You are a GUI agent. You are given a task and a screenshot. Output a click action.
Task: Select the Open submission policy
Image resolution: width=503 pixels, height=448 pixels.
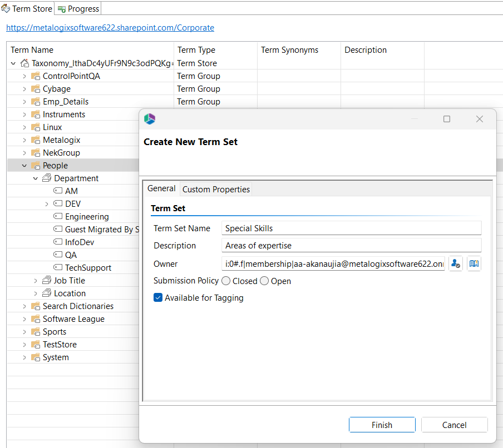264,281
